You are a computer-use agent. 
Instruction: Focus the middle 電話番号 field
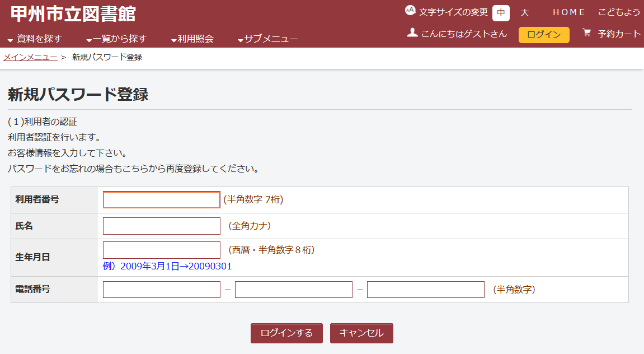(294, 290)
